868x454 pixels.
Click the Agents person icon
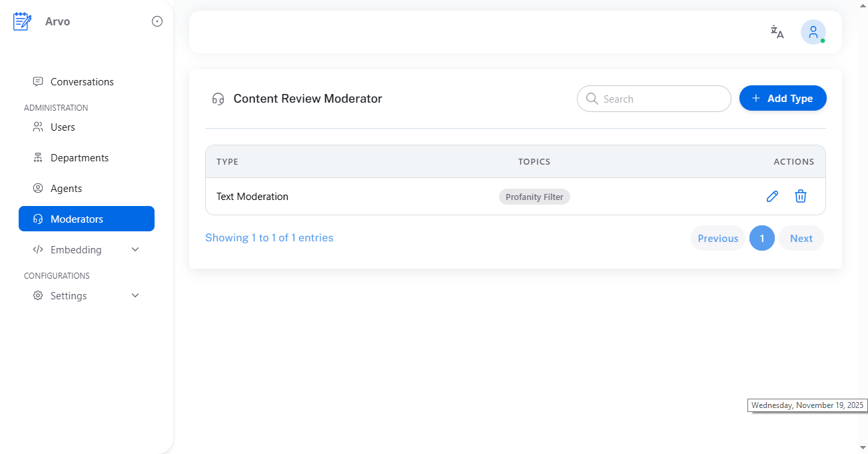point(37,188)
